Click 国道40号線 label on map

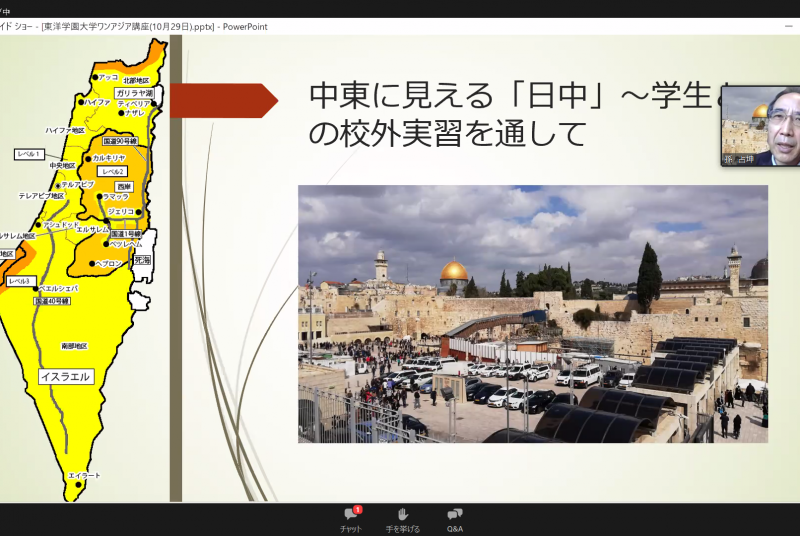tap(52, 301)
